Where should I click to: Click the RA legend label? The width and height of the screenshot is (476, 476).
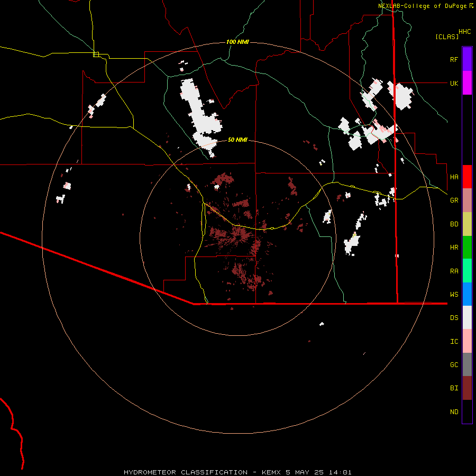454,271
